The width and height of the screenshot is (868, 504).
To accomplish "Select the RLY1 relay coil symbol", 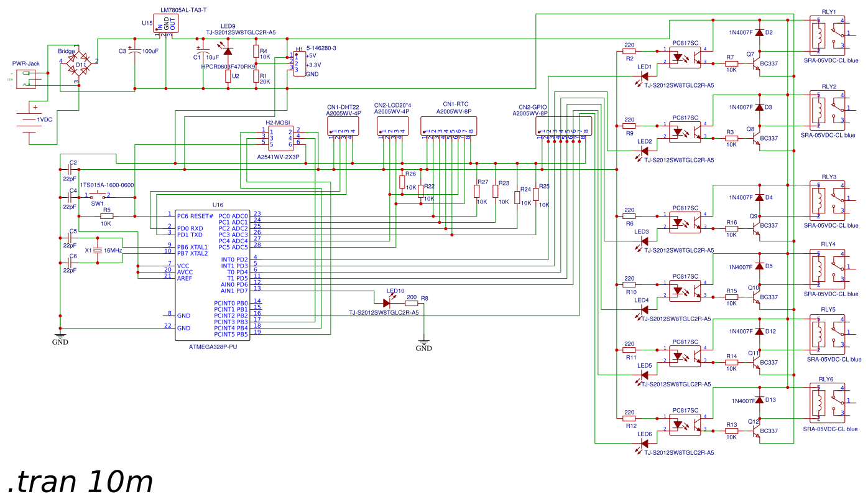I will coord(818,34).
